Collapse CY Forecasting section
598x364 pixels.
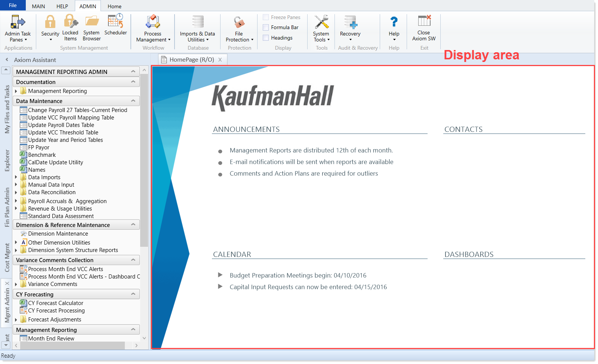pos(133,294)
